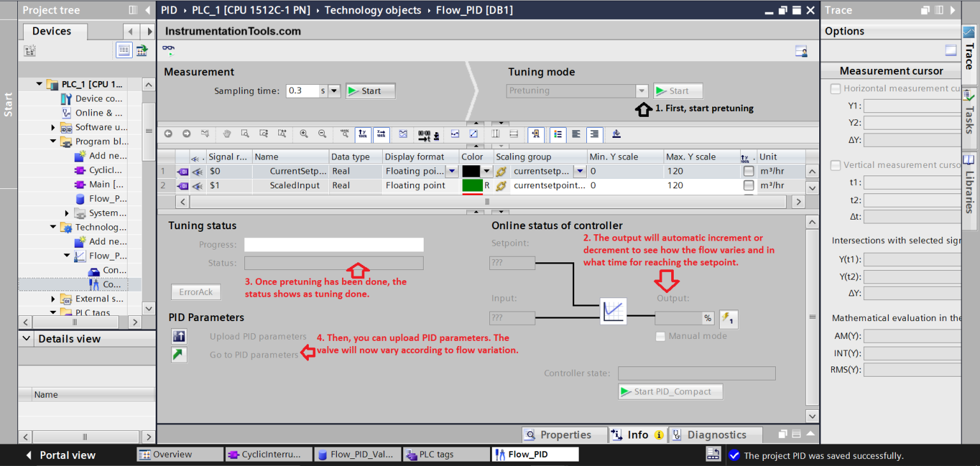This screenshot has width=980, height=466.
Task: Open the color dropdown for CurrentSetpoint row
Action: (x=487, y=171)
